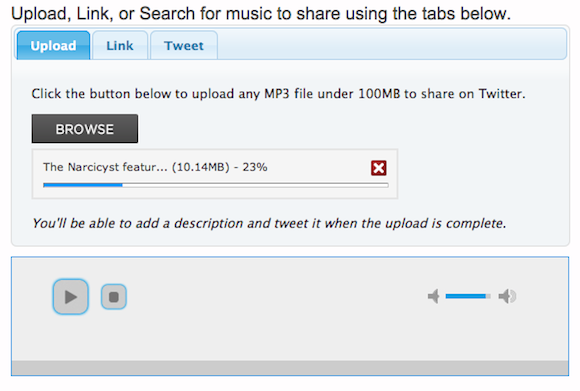Stop playback with the square stop button
Screen dimensions: 580x391
(x=114, y=297)
